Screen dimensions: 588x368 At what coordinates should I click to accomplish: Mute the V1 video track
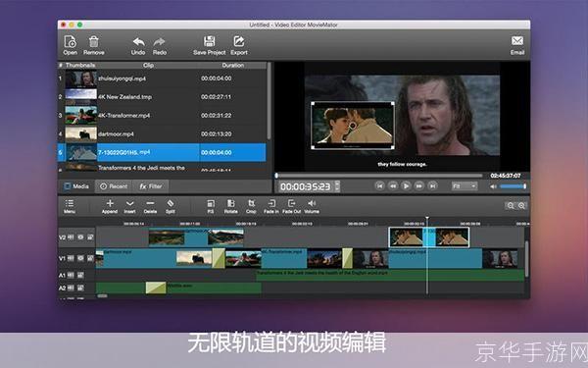coord(71,258)
